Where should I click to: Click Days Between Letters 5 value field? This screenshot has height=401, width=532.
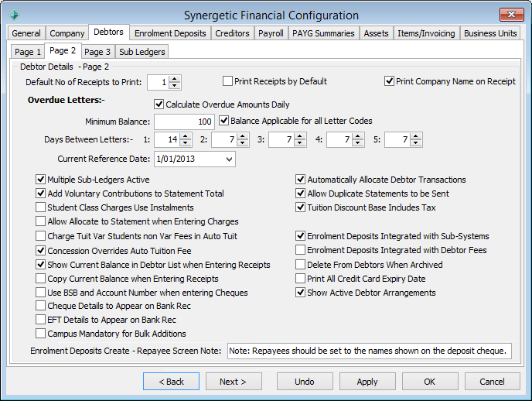point(397,139)
